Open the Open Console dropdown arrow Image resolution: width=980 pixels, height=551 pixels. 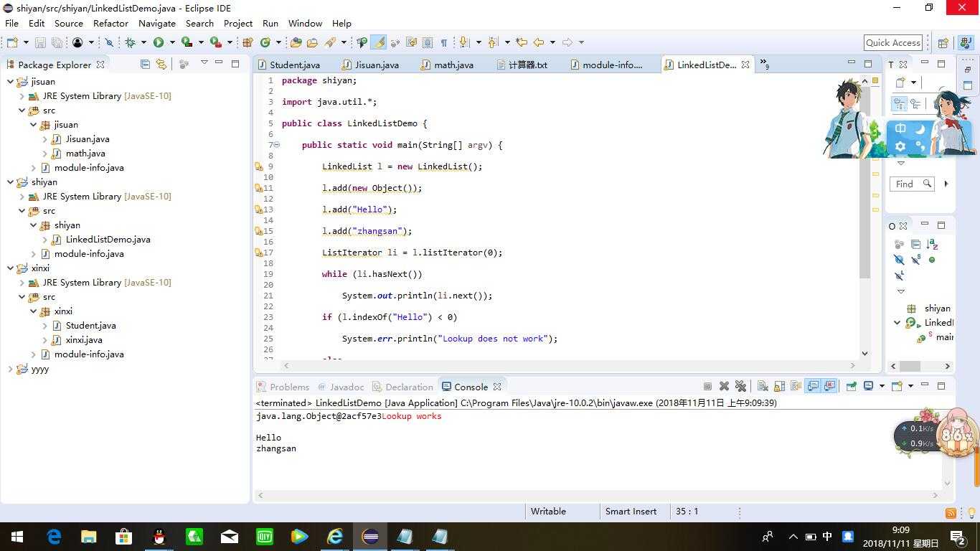click(x=910, y=386)
